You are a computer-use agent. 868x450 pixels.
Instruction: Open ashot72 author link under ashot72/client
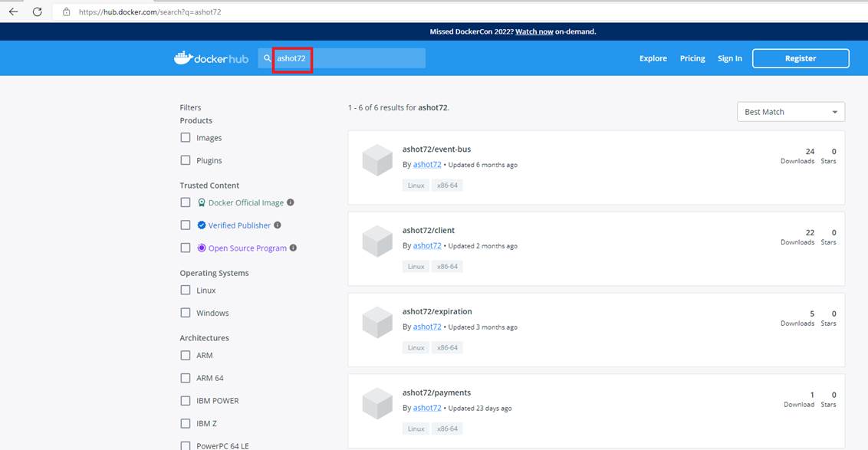click(x=427, y=246)
